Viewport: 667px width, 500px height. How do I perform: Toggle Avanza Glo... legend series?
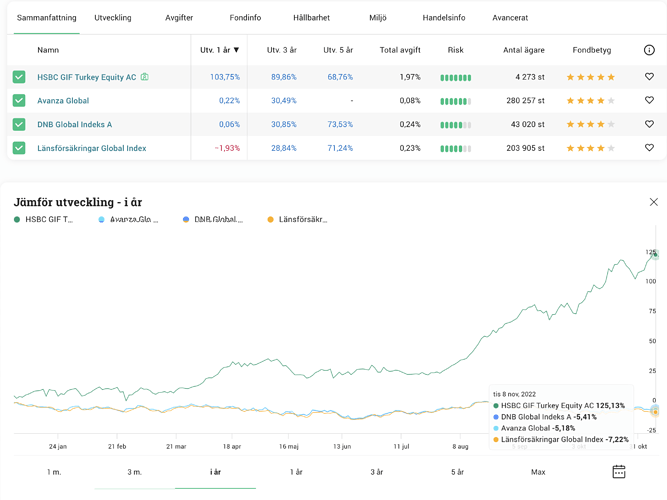click(x=128, y=220)
